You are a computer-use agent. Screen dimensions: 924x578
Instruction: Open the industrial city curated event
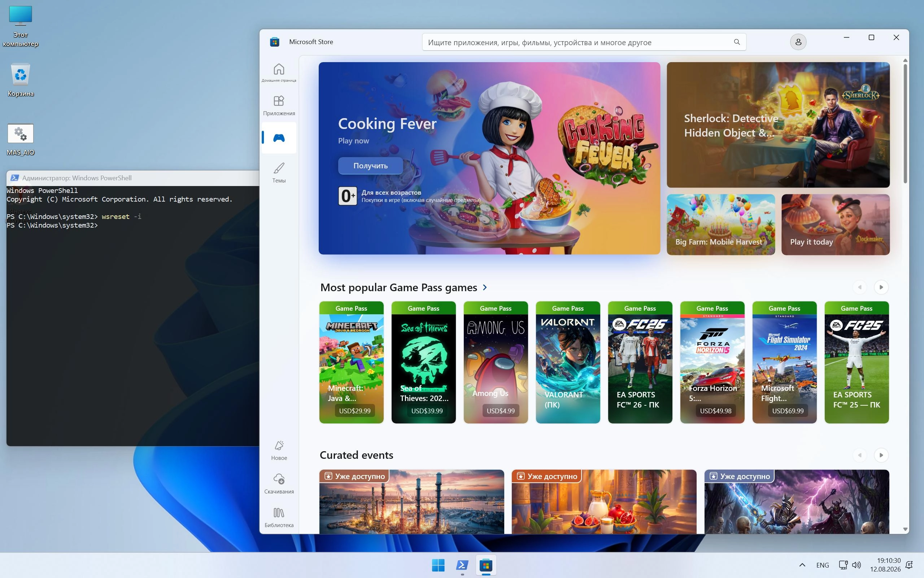411,501
